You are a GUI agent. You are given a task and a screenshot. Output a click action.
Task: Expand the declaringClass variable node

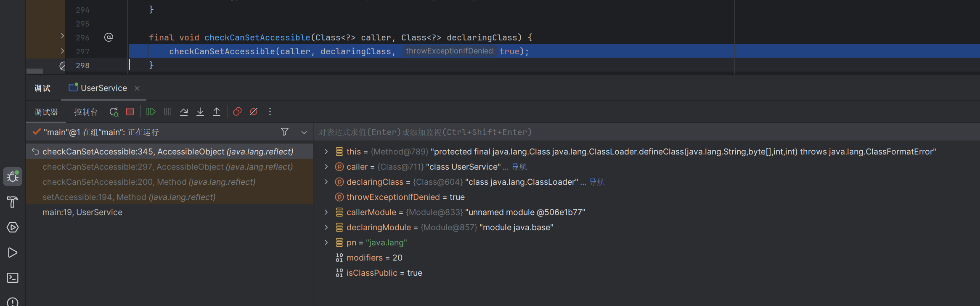[326, 182]
